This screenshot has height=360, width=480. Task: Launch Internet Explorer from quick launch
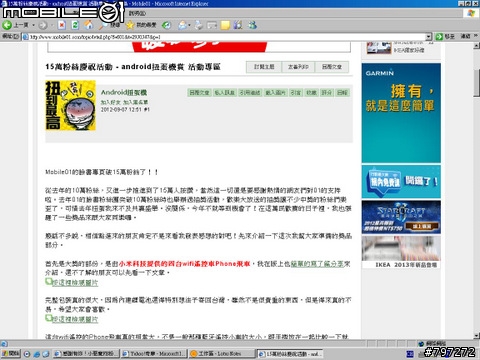(37, 354)
